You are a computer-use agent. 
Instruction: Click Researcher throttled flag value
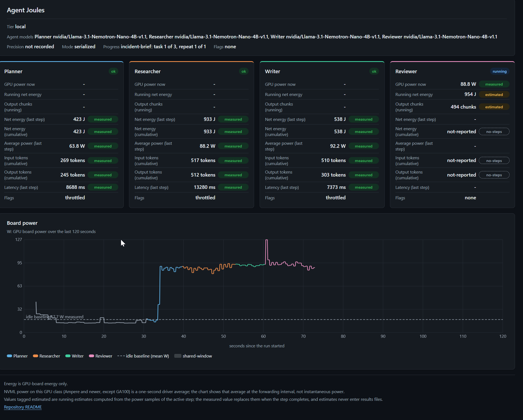[x=205, y=198]
